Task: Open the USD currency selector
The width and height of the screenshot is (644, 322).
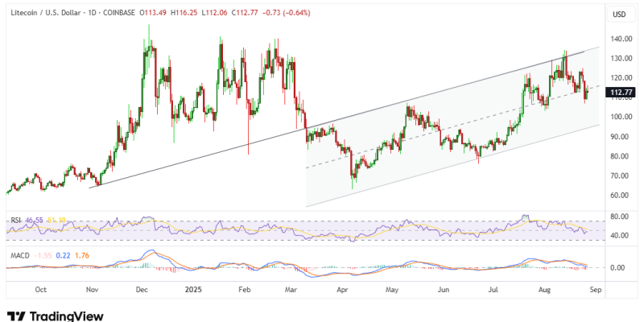Action: [x=619, y=14]
